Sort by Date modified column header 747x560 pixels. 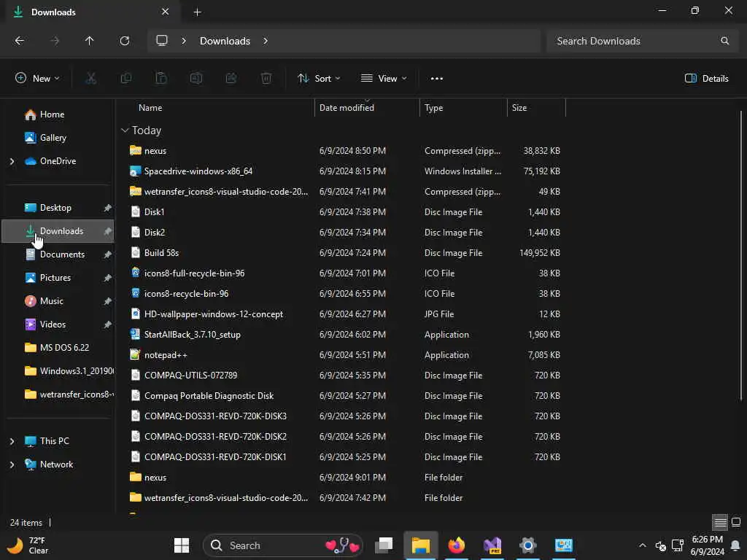point(347,108)
